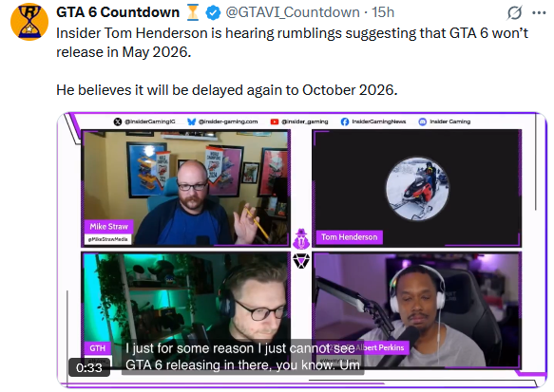Click the Tom Henderson name label

(349, 237)
